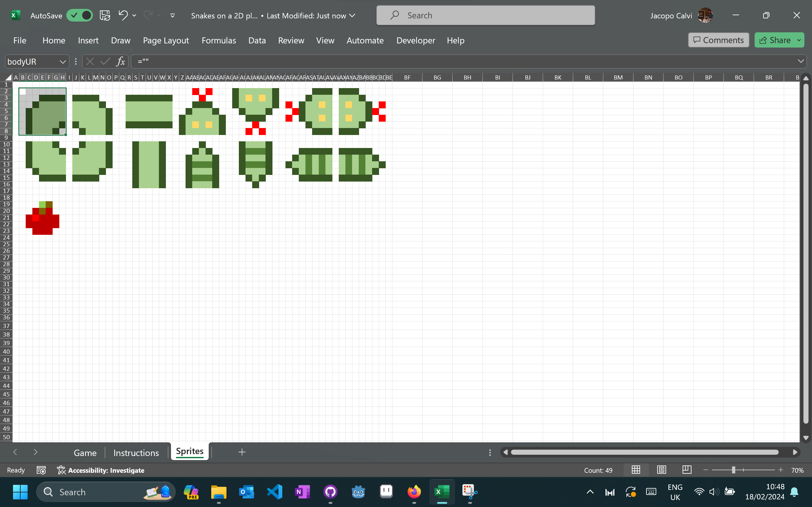Select Normal view grid icon

636,470
